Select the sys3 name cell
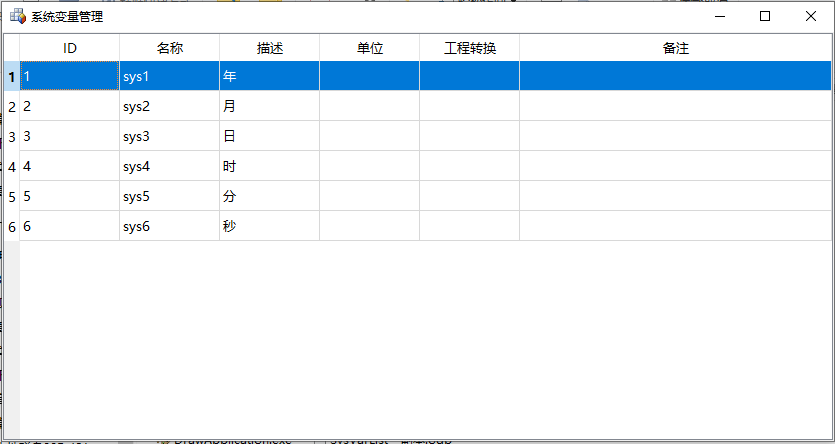 click(170, 136)
